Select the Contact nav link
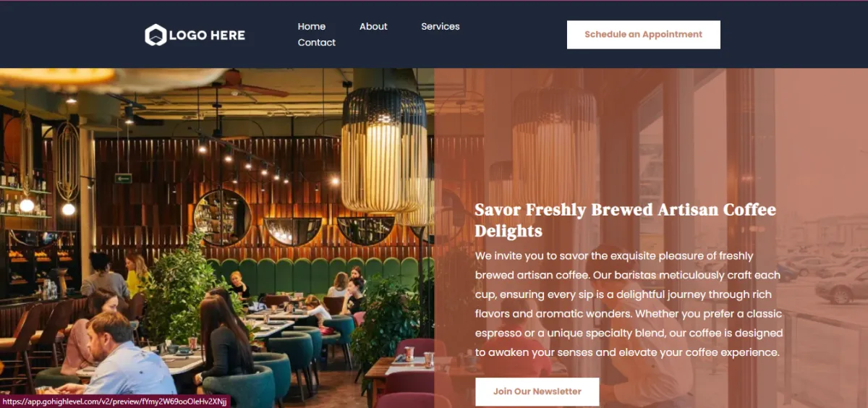Viewport: 868px width, 408px height. (x=317, y=42)
